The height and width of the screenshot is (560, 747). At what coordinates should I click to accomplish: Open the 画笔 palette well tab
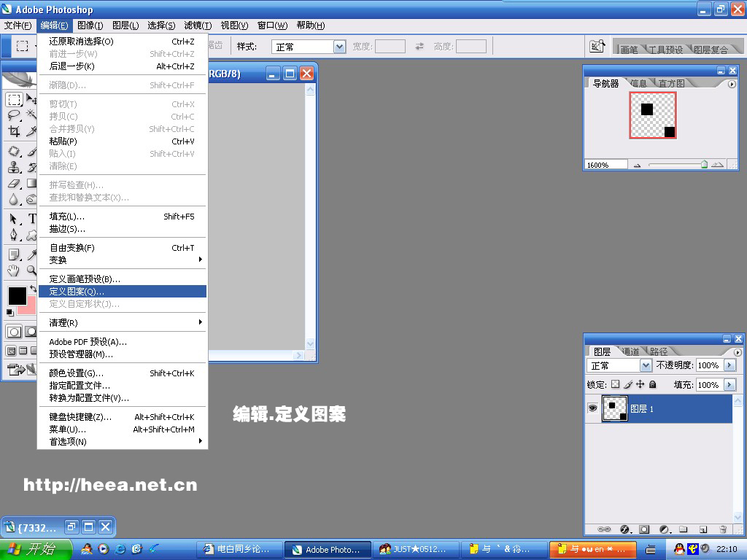pos(629,50)
